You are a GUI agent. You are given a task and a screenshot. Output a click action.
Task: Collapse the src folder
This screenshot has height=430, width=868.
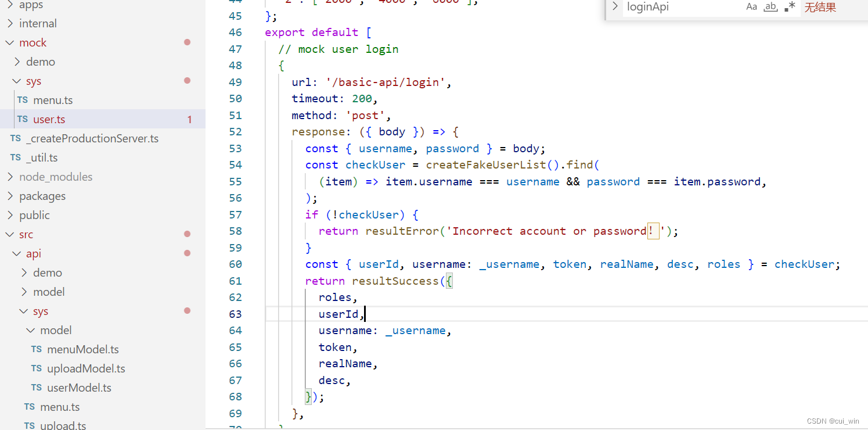(x=10, y=234)
